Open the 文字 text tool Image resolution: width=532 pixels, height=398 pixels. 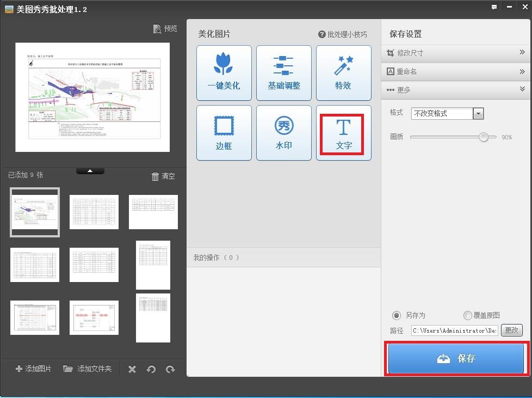[343, 133]
